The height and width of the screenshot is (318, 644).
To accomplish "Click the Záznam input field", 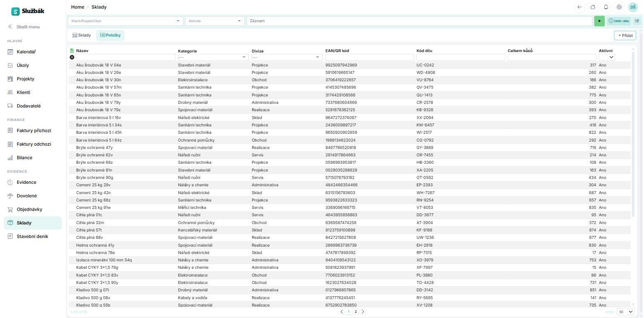I will 419,21.
